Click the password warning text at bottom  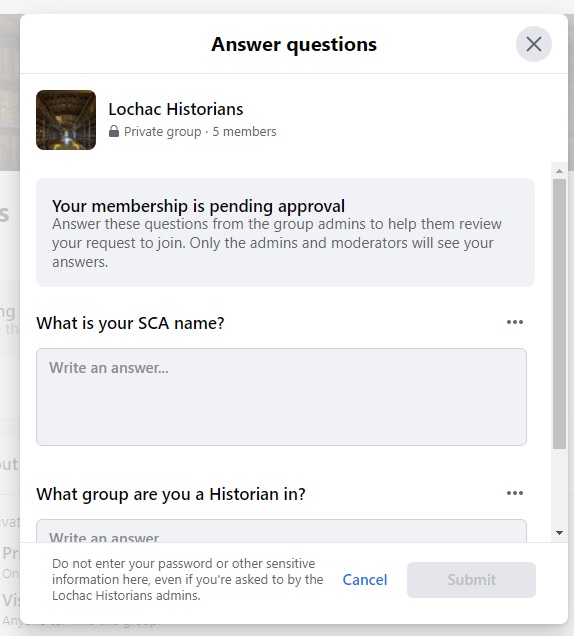click(x=187, y=580)
